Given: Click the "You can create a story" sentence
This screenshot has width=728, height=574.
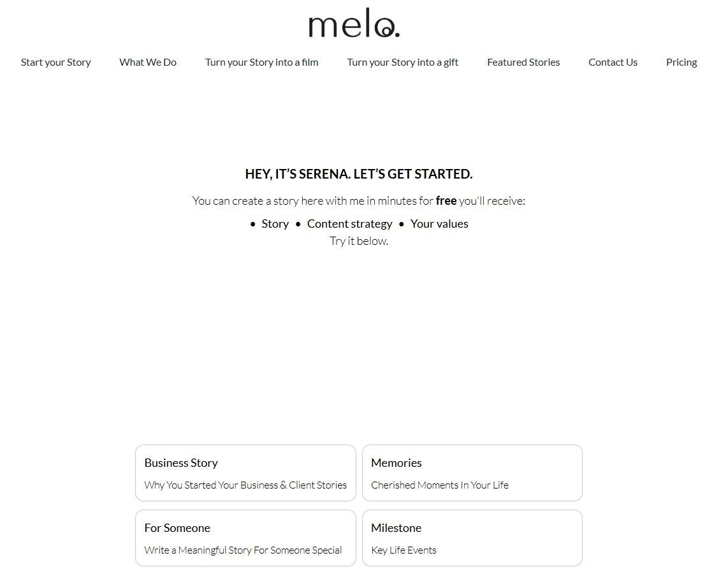Looking at the screenshot, I should click(312, 201).
